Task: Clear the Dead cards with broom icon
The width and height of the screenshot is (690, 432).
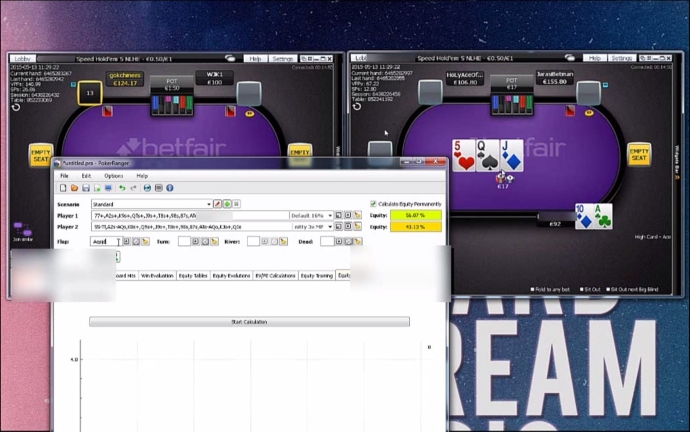Action: tap(358, 242)
